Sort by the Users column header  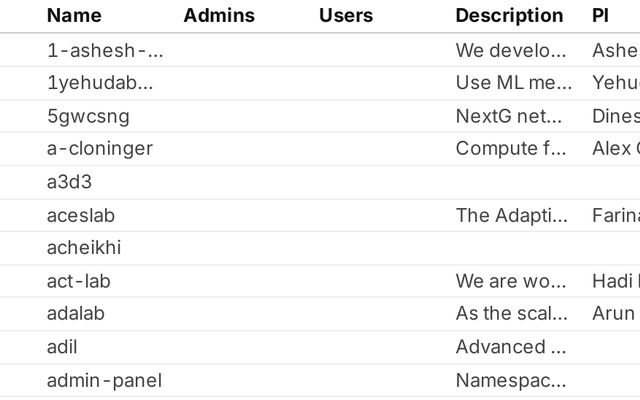point(346,15)
